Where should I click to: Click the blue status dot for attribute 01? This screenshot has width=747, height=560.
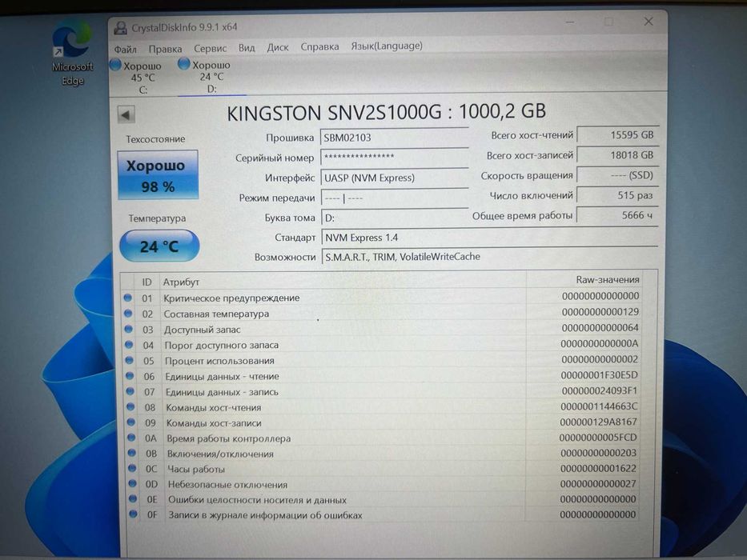tap(127, 298)
